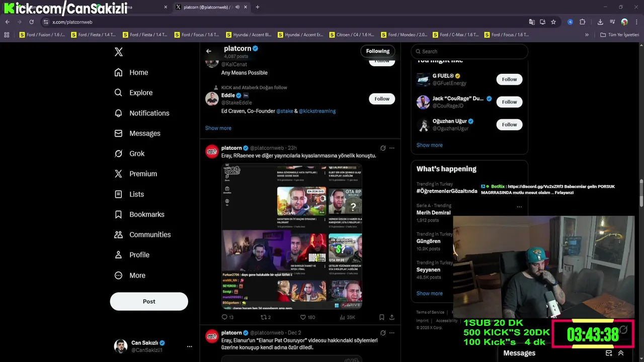The width and height of the screenshot is (644, 362).
Task: Click the X Search input field
Action: point(469,51)
